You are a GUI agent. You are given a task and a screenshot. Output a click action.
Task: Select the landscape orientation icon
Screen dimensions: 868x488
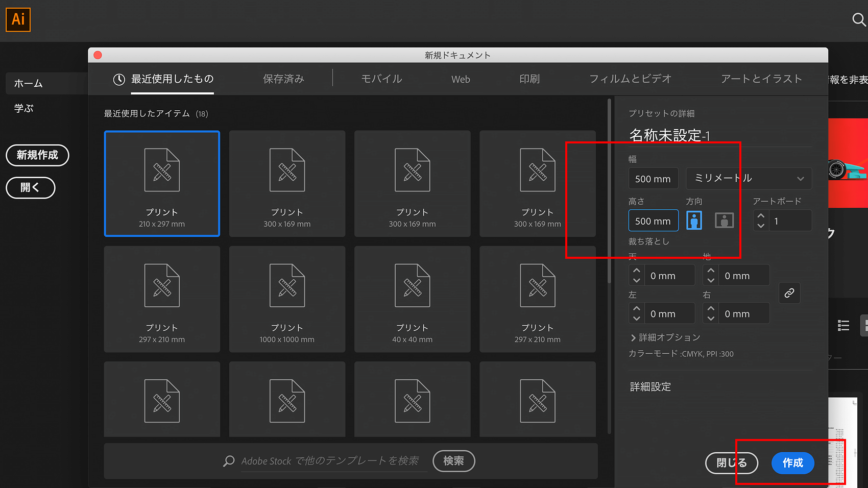724,220
